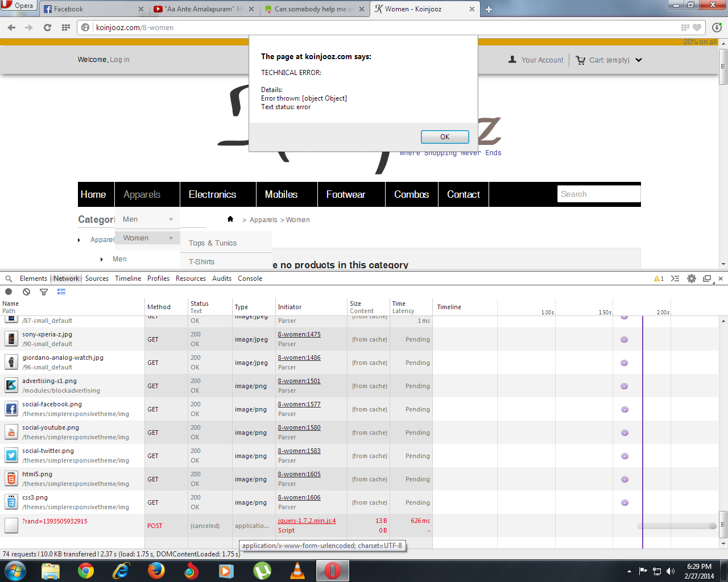Launch Google Chrome from the taskbar
728x582 pixels.
[86, 571]
